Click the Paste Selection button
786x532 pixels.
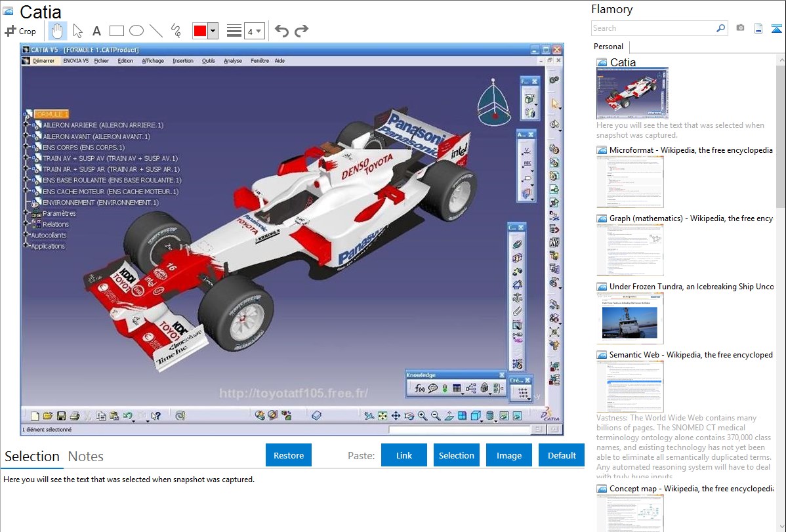point(456,455)
